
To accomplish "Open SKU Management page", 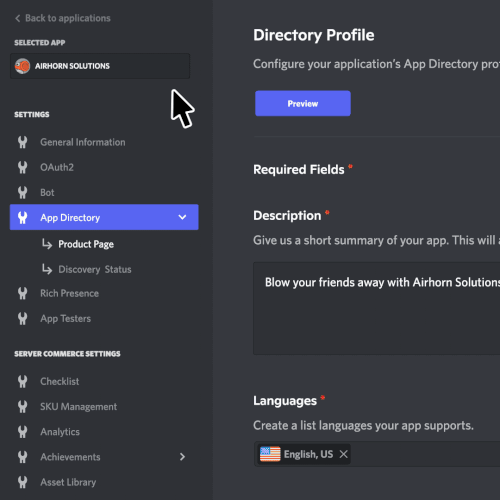I will tap(78, 407).
